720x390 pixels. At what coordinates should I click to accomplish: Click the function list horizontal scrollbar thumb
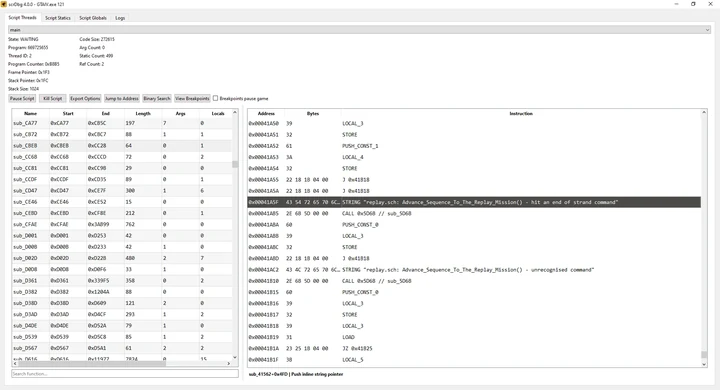pyautogui.click(x=92, y=363)
